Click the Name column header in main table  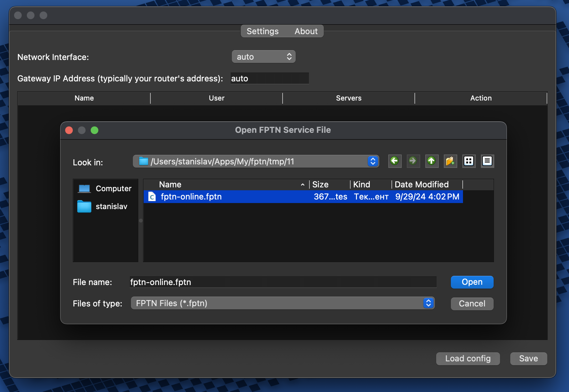coord(84,98)
